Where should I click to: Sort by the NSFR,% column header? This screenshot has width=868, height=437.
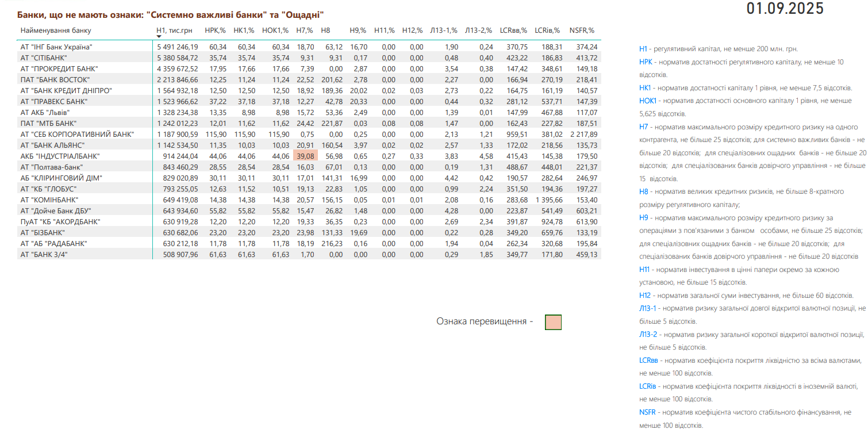pos(581,30)
